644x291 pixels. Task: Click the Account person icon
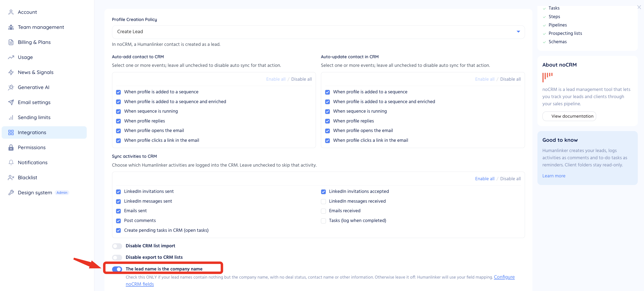tap(11, 12)
